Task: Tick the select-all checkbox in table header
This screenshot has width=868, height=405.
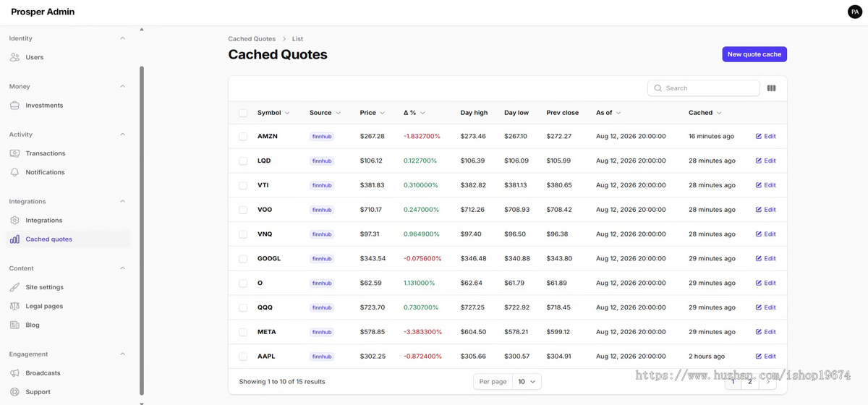Action: coord(243,113)
